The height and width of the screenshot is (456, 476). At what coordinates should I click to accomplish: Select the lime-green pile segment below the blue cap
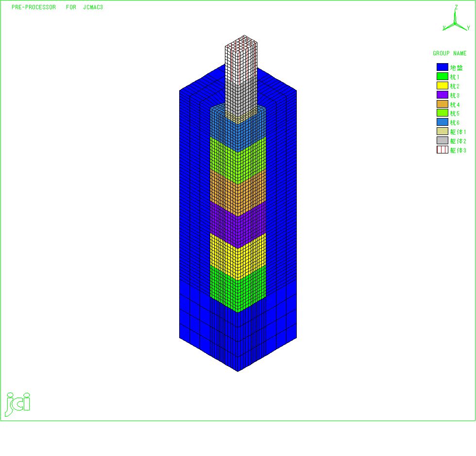pyautogui.click(x=238, y=161)
